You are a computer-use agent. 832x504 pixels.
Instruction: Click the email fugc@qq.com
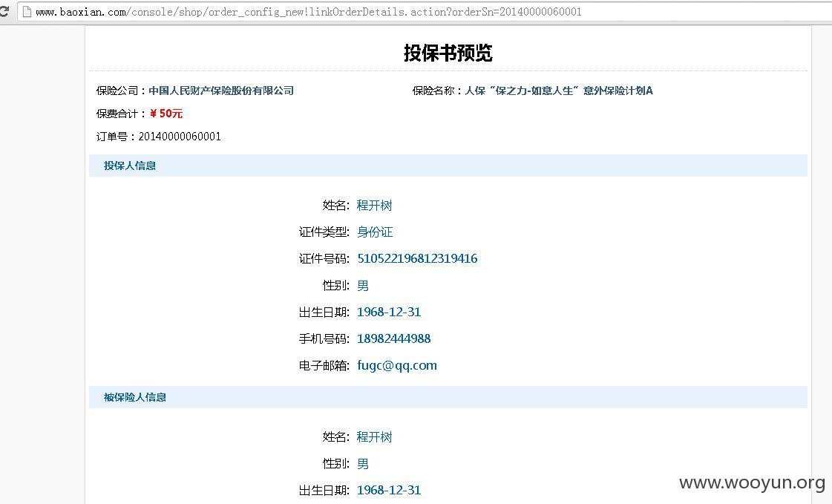click(x=397, y=365)
